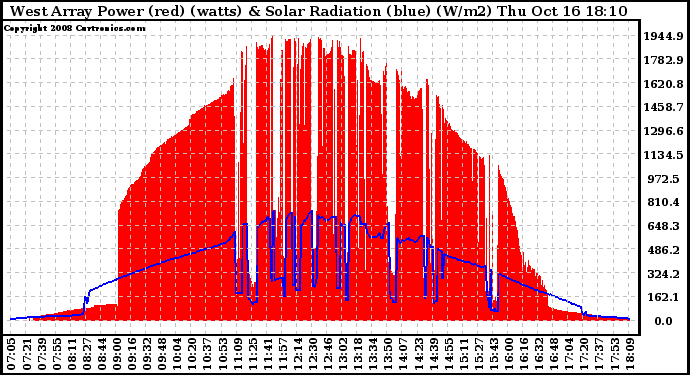Viewport: 690px width, 375px height.
Task: Click the 09:00 time label
Action: 117,354
